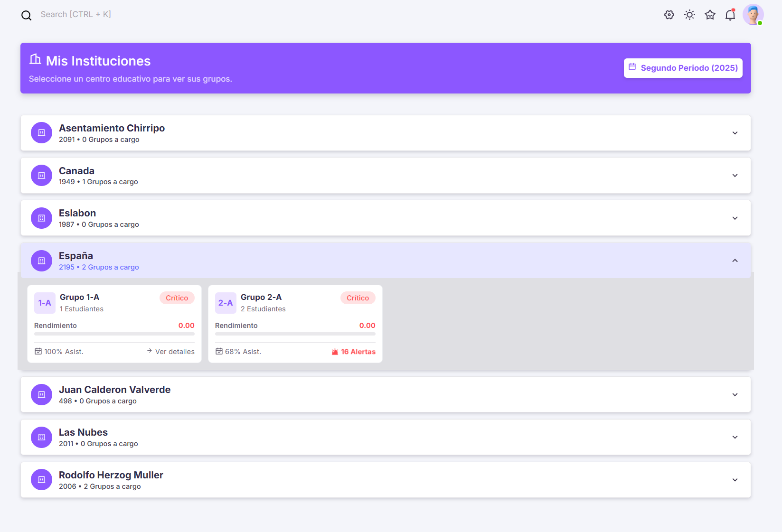Click the 16 Alertas alarm indicator

click(x=354, y=352)
